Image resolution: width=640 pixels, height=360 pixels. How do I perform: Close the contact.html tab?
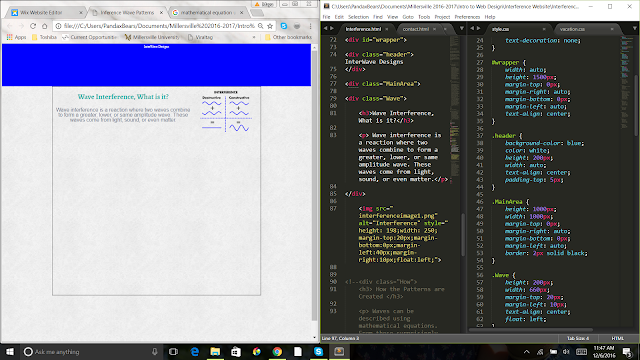[434, 29]
